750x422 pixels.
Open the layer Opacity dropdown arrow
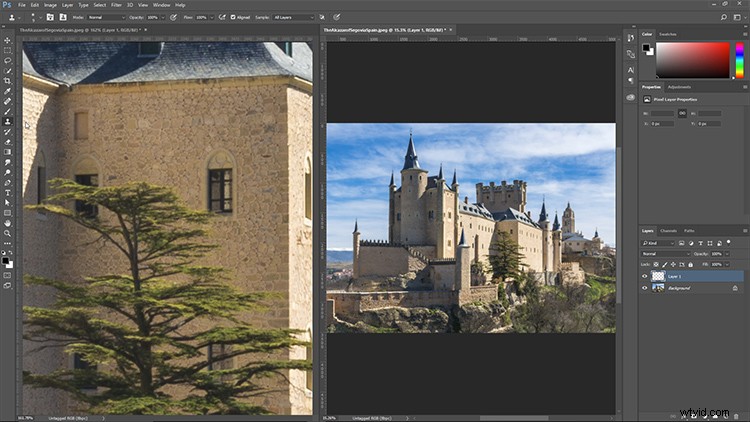coord(727,254)
